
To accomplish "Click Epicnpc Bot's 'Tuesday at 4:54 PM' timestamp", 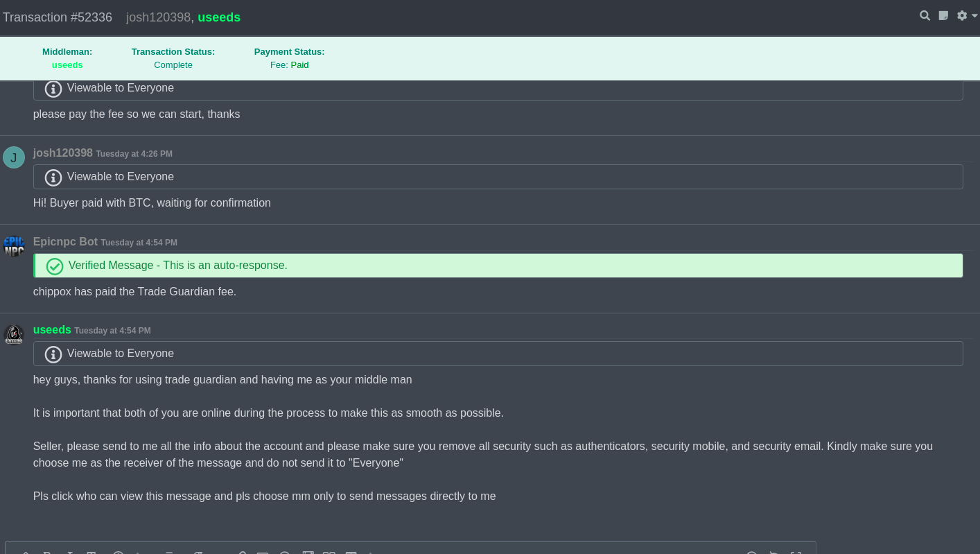I will click(x=139, y=243).
